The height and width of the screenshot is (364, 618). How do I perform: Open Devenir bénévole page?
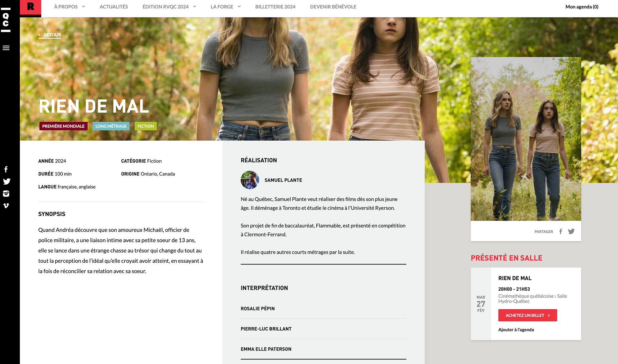tap(333, 7)
